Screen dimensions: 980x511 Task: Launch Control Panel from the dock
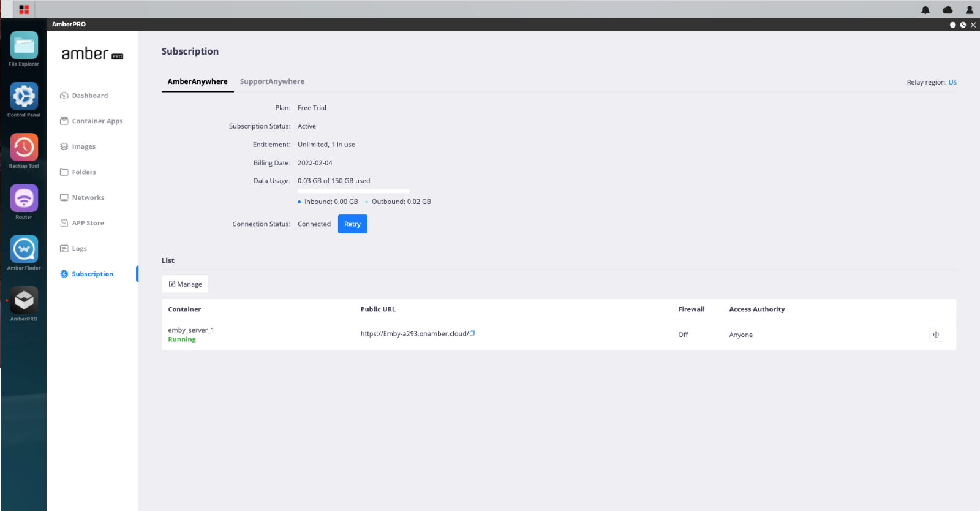click(x=24, y=96)
